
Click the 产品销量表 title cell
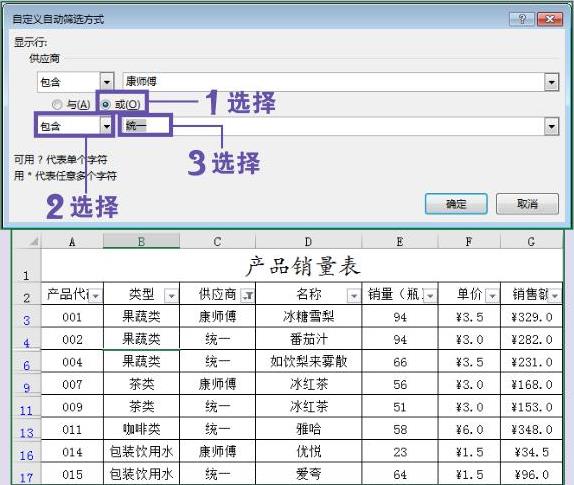(302, 266)
